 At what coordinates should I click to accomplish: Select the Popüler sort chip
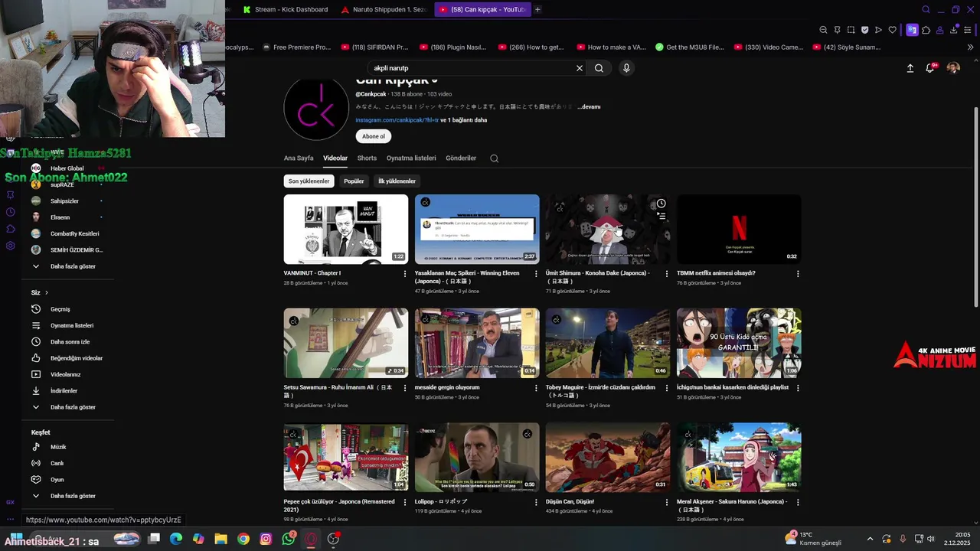[x=354, y=181]
